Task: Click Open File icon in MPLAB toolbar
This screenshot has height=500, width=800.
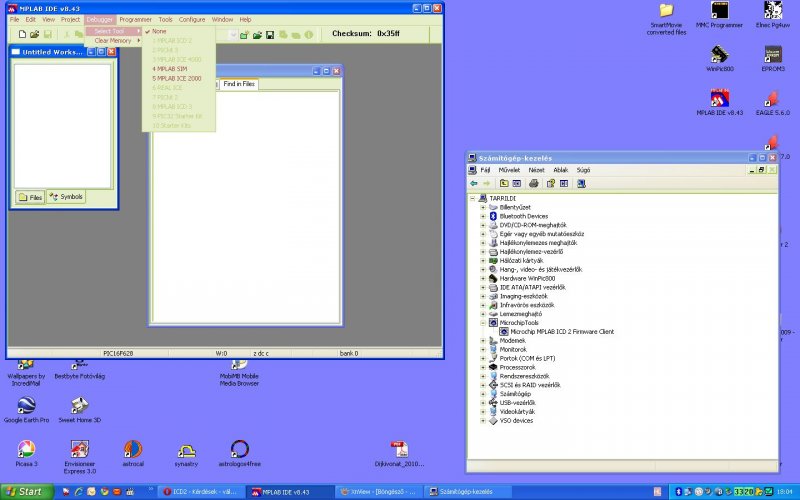Action: [34, 34]
